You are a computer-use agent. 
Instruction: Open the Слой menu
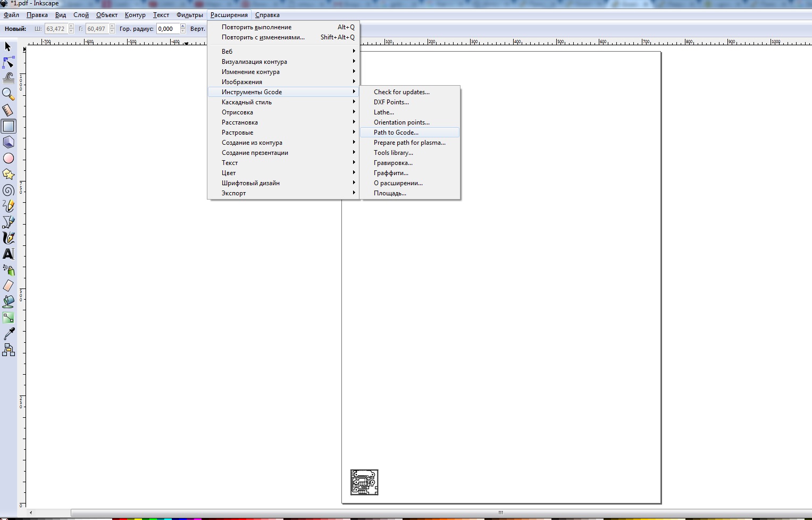point(81,15)
